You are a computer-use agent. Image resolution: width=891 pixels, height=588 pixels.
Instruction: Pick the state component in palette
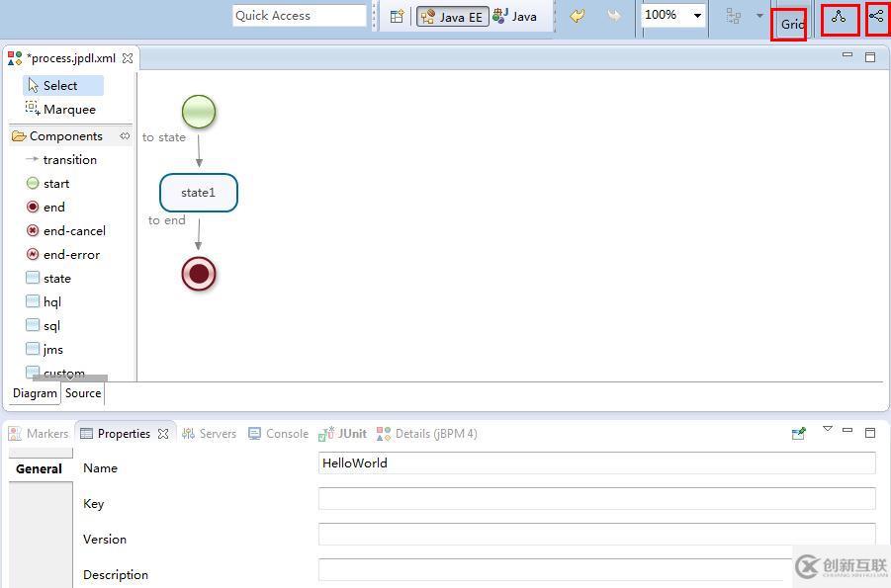click(x=48, y=279)
